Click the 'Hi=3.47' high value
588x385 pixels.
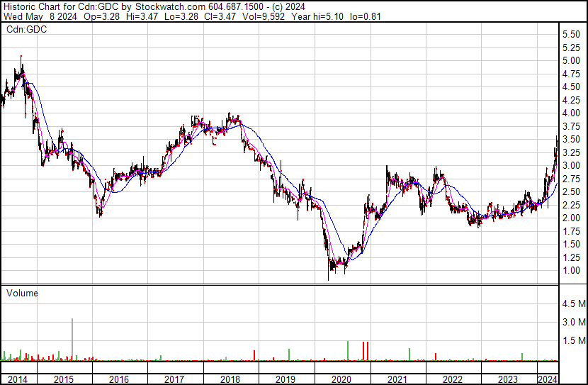click(142, 16)
